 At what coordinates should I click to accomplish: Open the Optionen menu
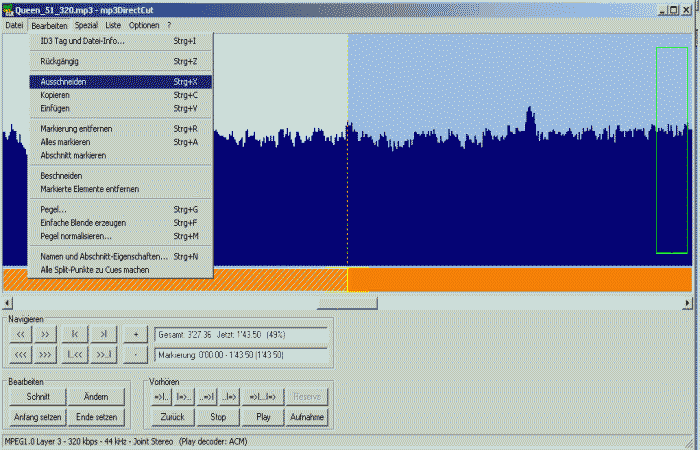click(x=144, y=24)
